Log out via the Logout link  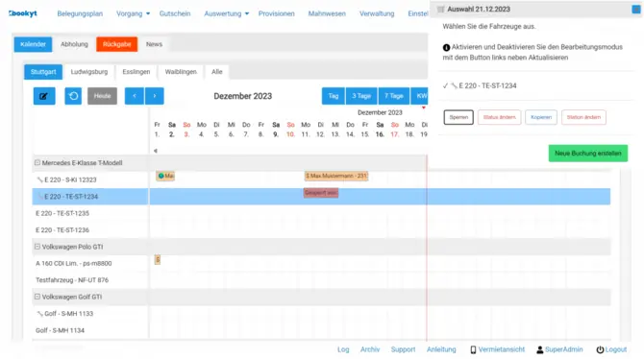coord(611,349)
